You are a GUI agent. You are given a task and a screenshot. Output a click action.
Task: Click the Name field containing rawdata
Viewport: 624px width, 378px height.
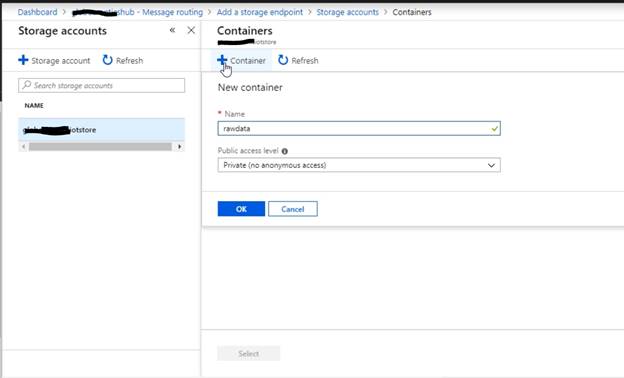[x=359, y=129]
